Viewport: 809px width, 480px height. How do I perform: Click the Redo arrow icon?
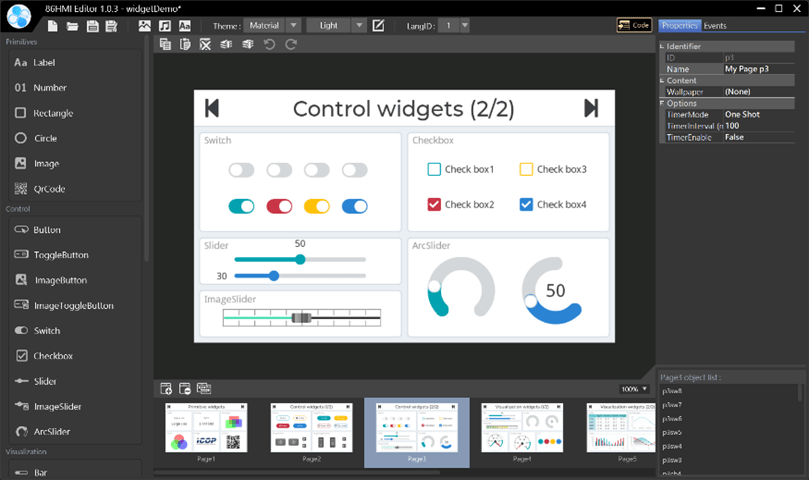coord(291,44)
